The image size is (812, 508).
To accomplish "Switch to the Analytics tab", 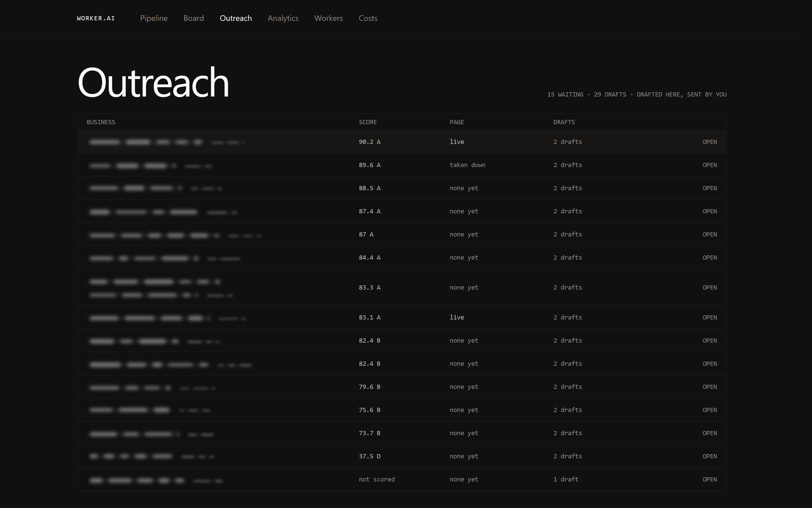I will tap(283, 18).
